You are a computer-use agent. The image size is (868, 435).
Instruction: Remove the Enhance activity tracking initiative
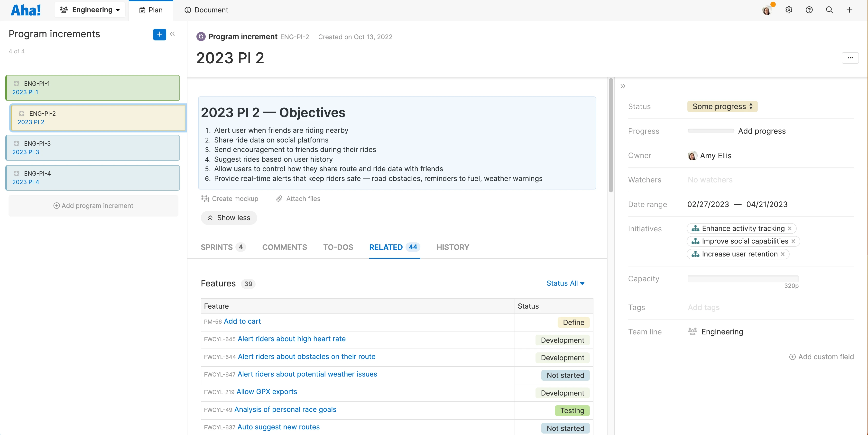(x=790, y=228)
